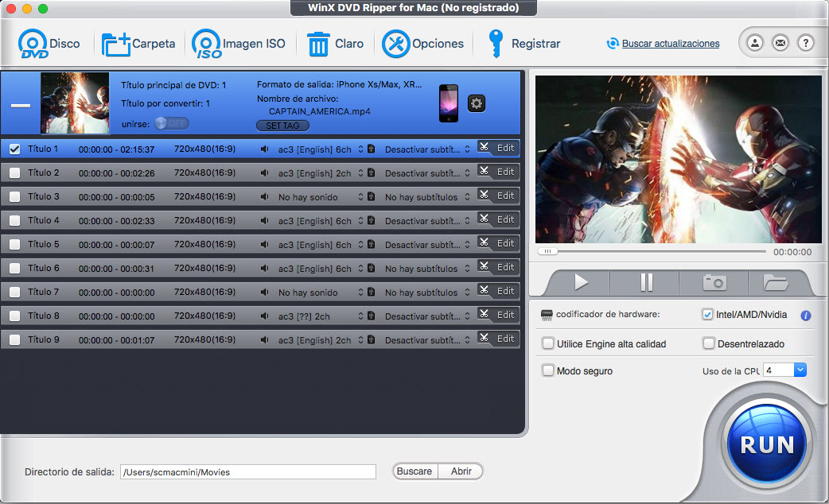The height and width of the screenshot is (504, 829).
Task: Enable Modo seguro
Action: coord(548,370)
